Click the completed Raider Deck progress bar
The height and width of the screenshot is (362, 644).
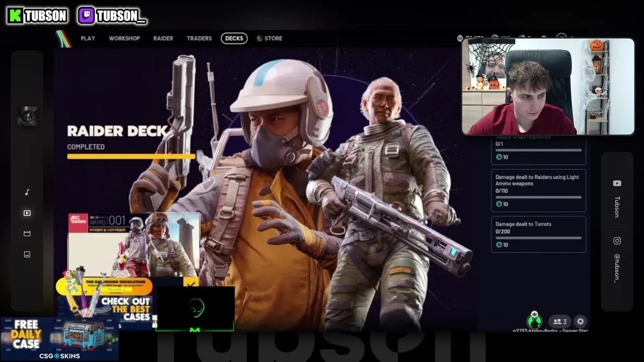pos(131,156)
